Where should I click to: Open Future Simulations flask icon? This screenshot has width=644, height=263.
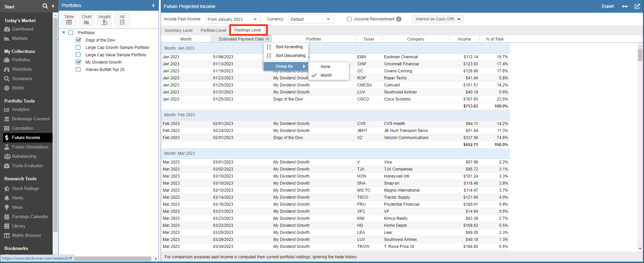[7, 147]
